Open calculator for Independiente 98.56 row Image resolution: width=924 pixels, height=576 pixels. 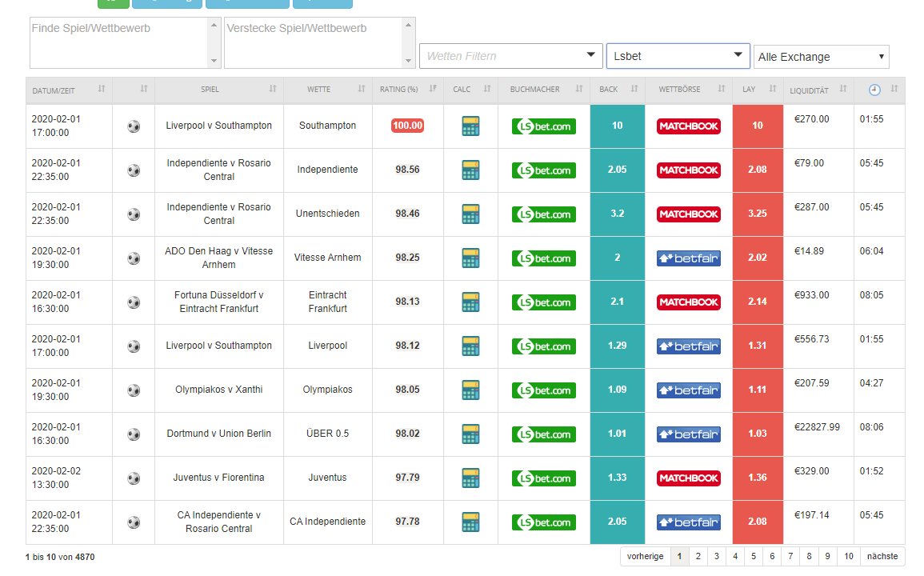(x=470, y=170)
